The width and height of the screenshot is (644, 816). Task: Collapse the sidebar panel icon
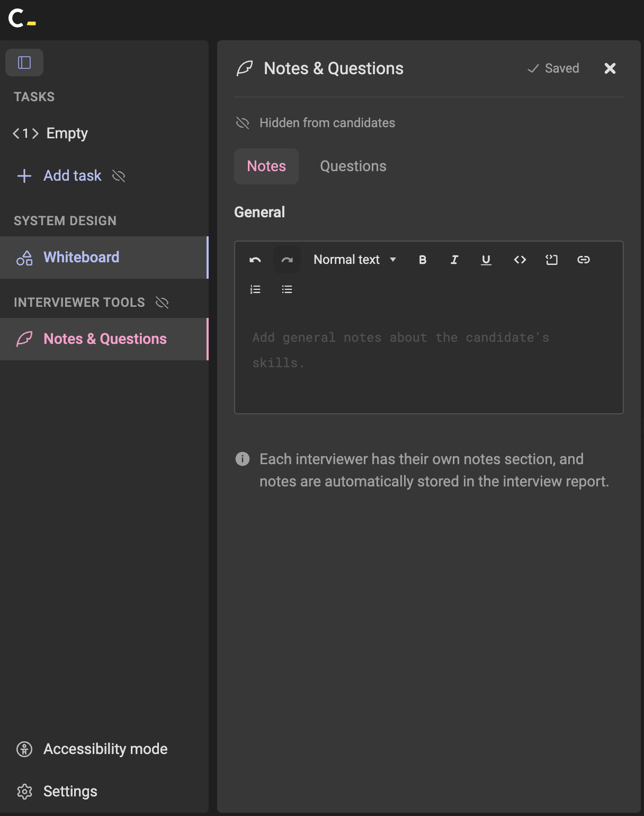24,63
